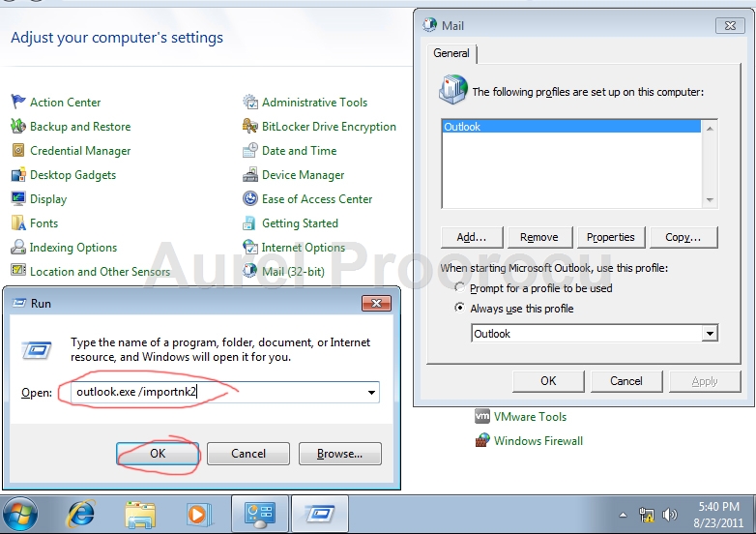Open Internet Options icon

[x=249, y=247]
